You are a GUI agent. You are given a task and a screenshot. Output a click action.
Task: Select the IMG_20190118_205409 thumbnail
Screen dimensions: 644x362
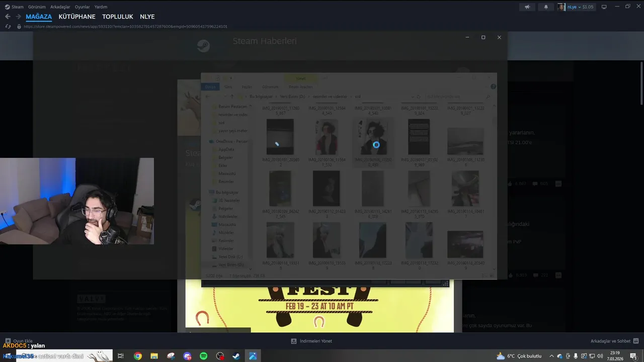coord(465,244)
